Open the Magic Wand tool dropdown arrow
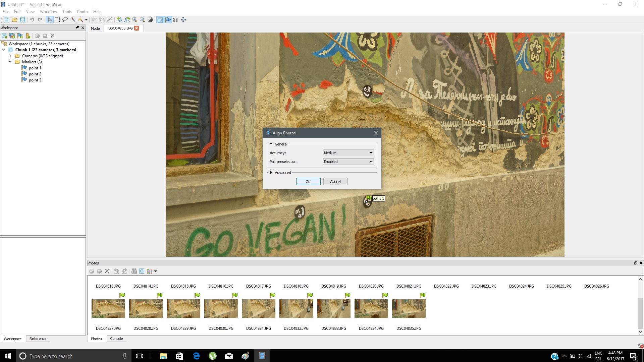The height and width of the screenshot is (362, 644). pyautogui.click(x=86, y=20)
